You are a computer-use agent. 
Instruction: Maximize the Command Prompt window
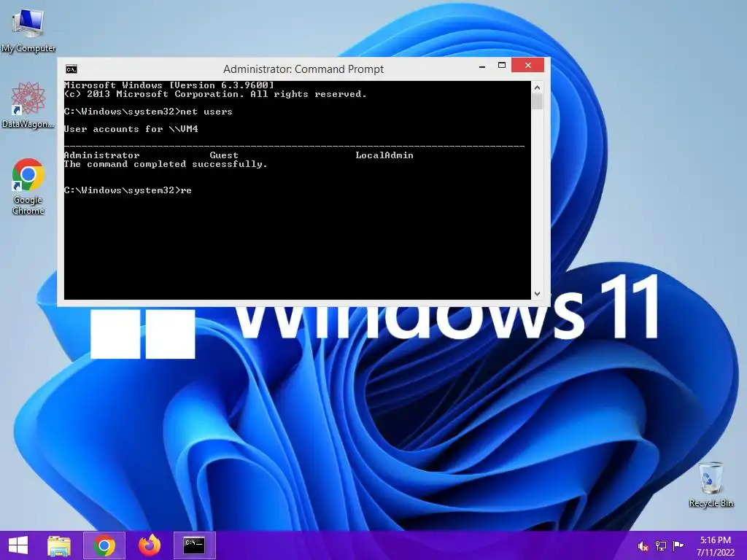(502, 66)
